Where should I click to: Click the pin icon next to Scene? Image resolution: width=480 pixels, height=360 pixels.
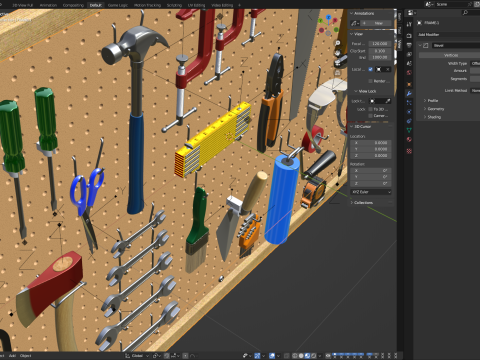pos(470,4)
